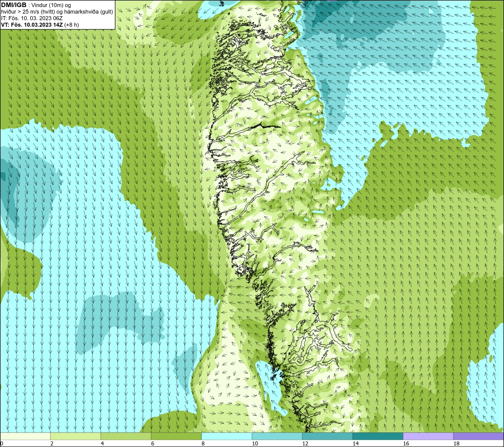Click the purple 18+ m/s legend swatch
Screen dimensions: 504x447
pyautogui.click(x=479, y=436)
